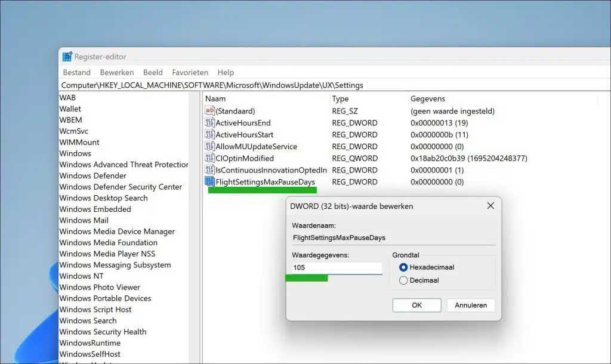This screenshot has width=611, height=364.
Task: Select the WAB key in tree
Action: 67,97
